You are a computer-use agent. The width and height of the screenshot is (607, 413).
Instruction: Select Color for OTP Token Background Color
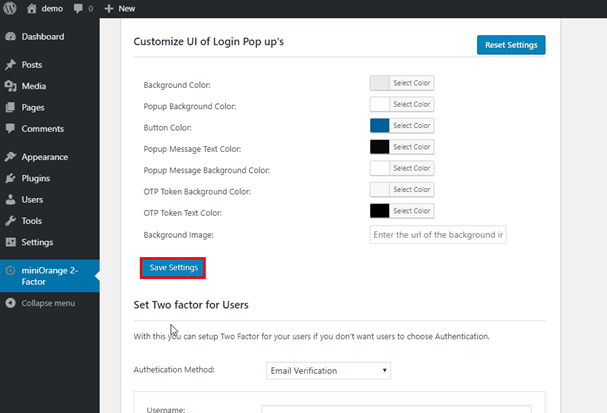[x=412, y=189]
